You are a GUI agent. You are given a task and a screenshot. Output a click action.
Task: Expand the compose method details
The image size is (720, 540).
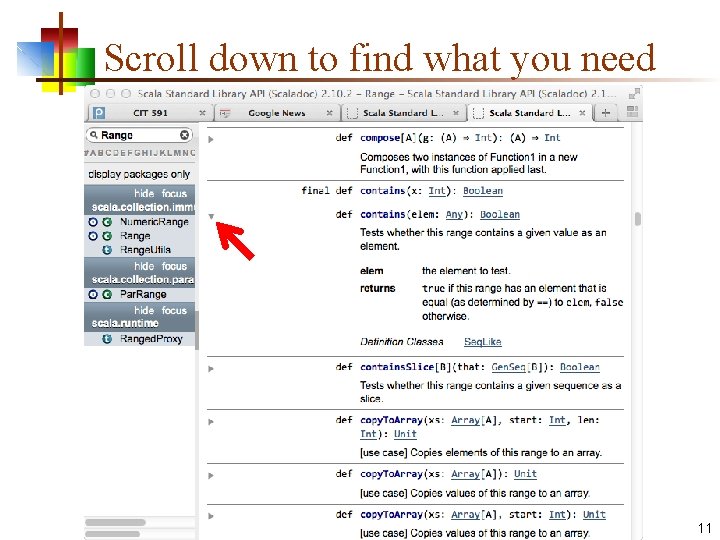(x=211, y=139)
